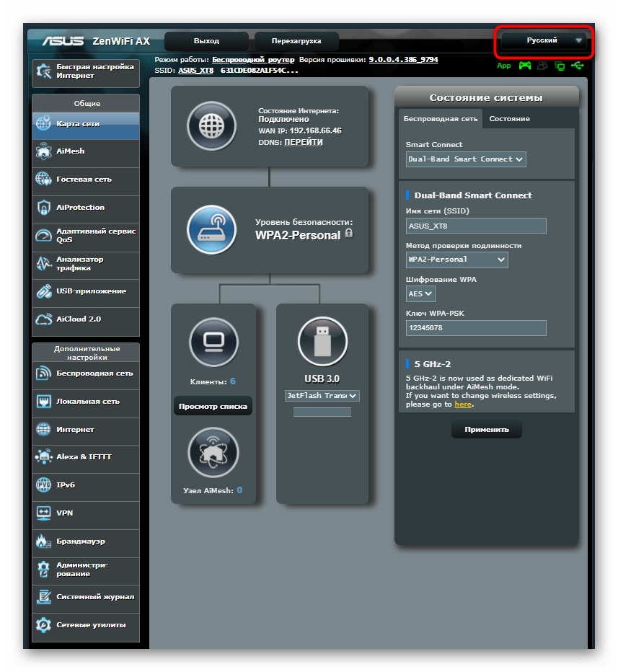618x672 pixels.
Task: Click the router security level icon
Action: coord(211,229)
